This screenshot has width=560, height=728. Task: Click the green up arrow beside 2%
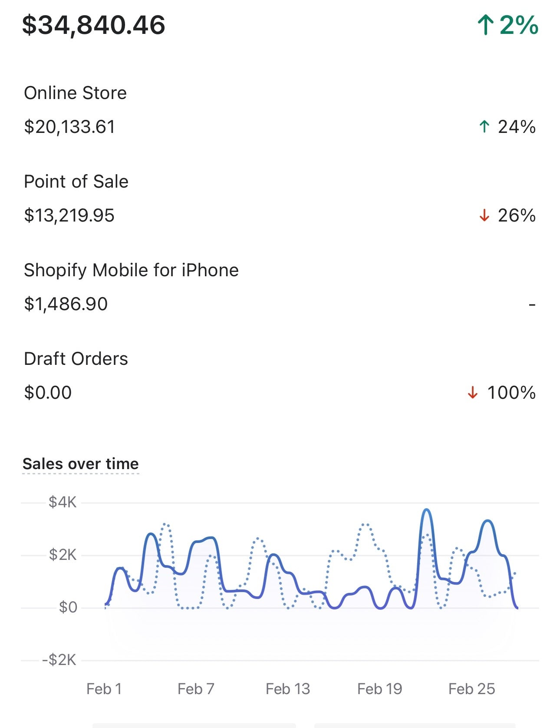coord(485,25)
